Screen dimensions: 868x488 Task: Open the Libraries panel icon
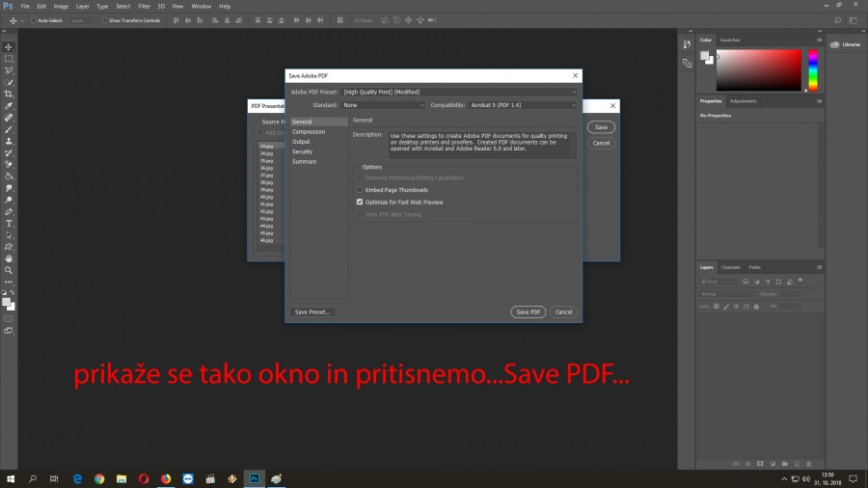pos(847,44)
